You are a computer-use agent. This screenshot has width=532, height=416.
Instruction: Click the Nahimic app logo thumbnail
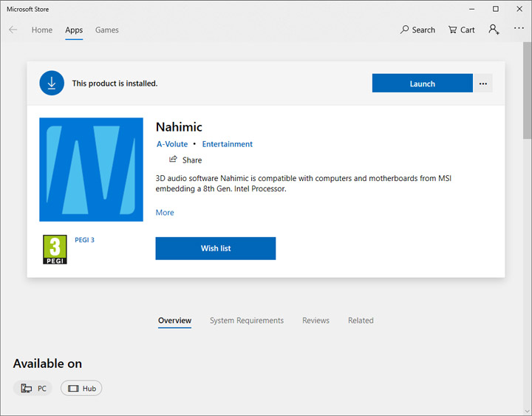pos(91,169)
